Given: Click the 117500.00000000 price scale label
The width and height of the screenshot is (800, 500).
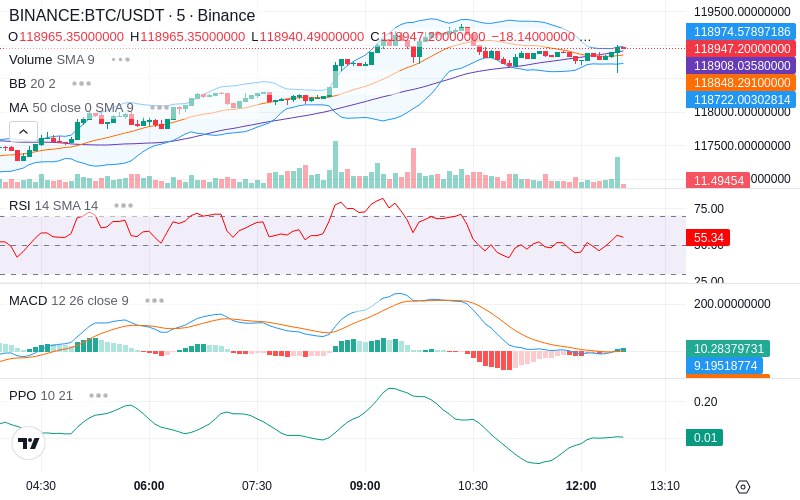Looking at the screenshot, I should (x=742, y=146).
